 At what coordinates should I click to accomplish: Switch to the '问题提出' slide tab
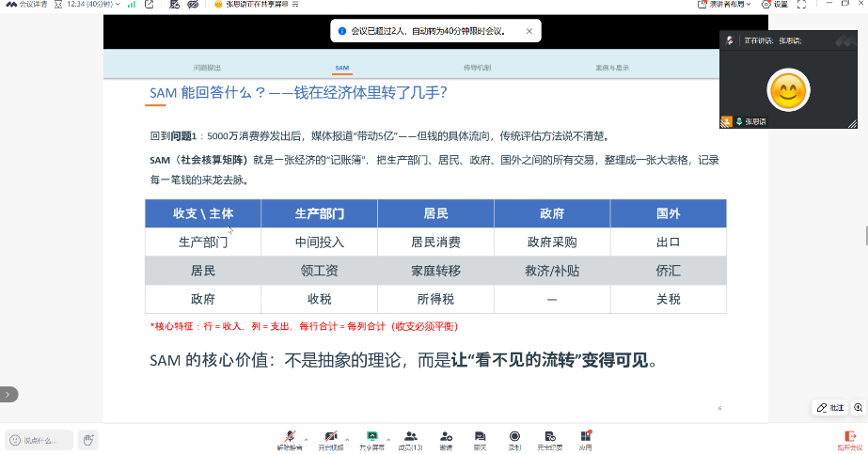[x=207, y=68]
